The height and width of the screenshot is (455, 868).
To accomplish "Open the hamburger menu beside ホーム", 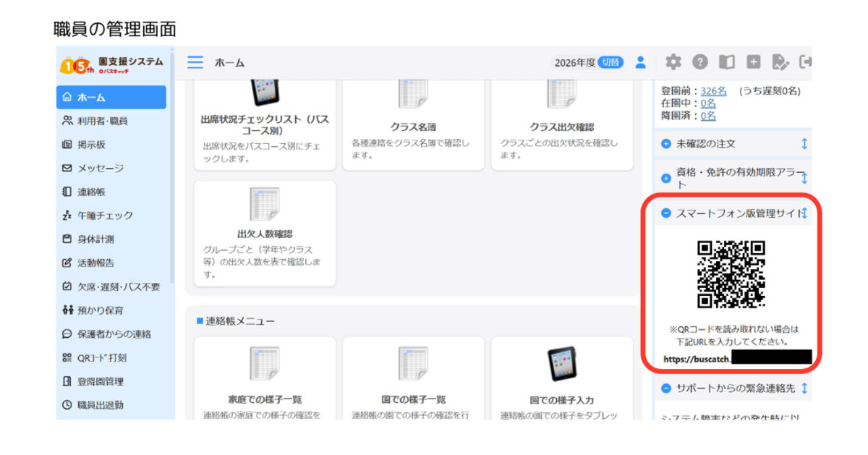I will coord(195,62).
